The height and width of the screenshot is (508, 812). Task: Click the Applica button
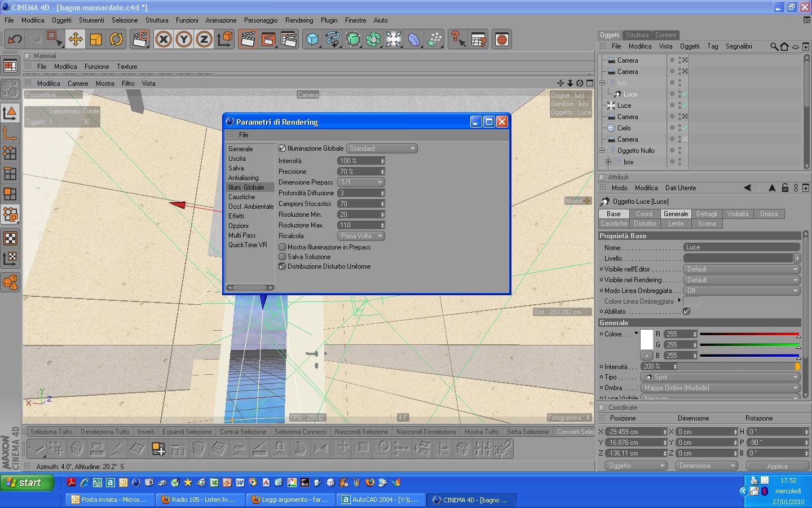coord(776,466)
